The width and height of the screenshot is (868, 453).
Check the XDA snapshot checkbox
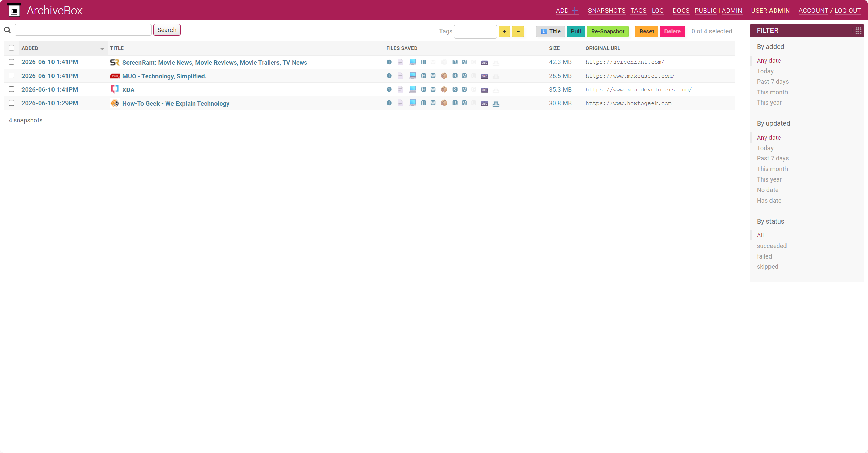tap(11, 89)
